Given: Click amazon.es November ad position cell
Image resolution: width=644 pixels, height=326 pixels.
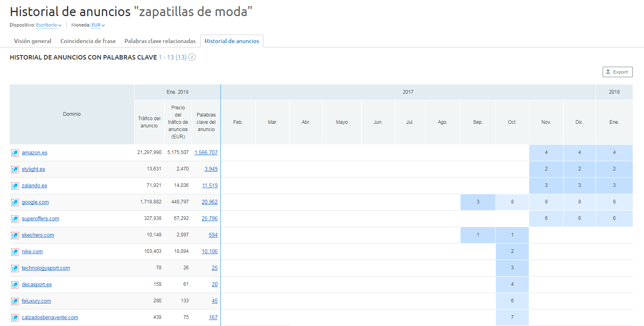Looking at the screenshot, I should tap(546, 153).
